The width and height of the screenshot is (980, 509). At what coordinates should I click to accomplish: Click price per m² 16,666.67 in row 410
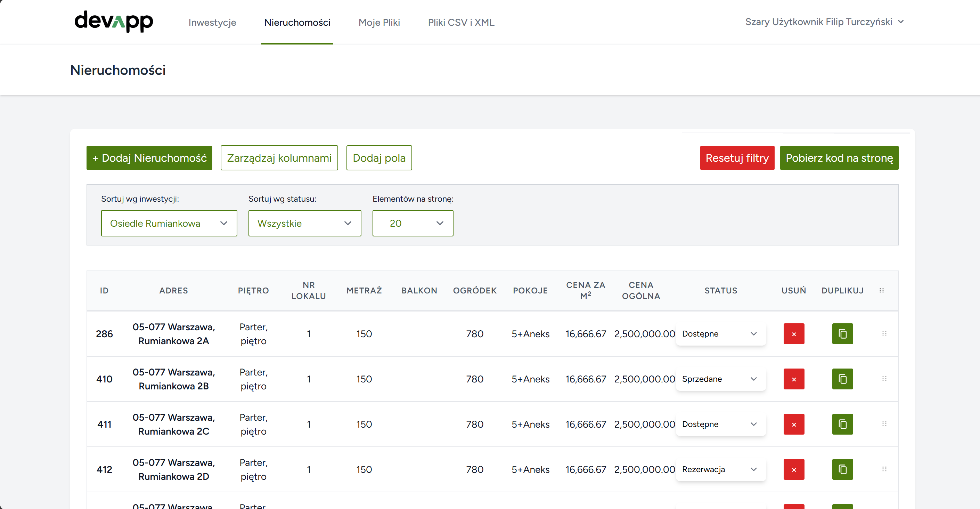586,379
